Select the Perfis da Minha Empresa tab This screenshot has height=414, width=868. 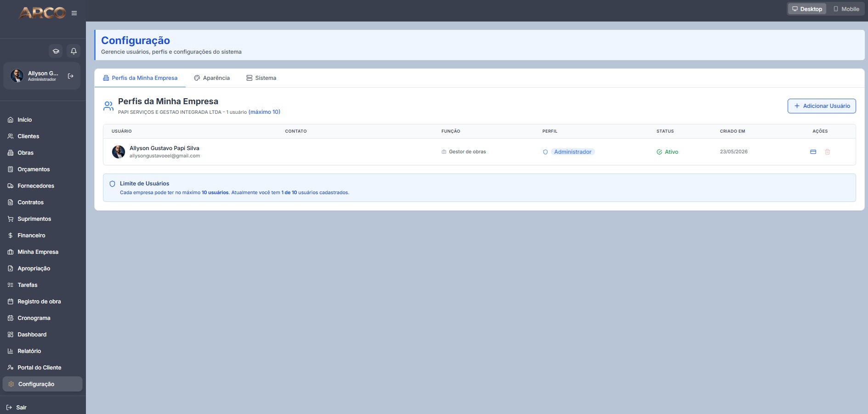pyautogui.click(x=140, y=78)
